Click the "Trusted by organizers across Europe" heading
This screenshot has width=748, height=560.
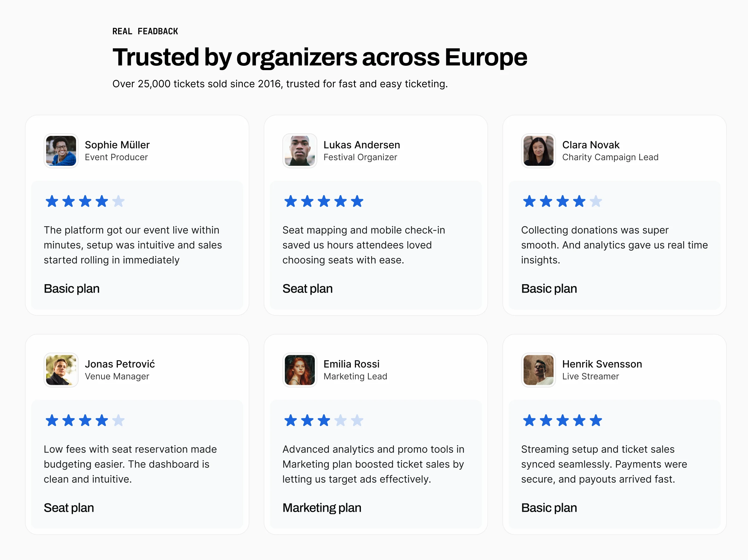[x=319, y=57]
